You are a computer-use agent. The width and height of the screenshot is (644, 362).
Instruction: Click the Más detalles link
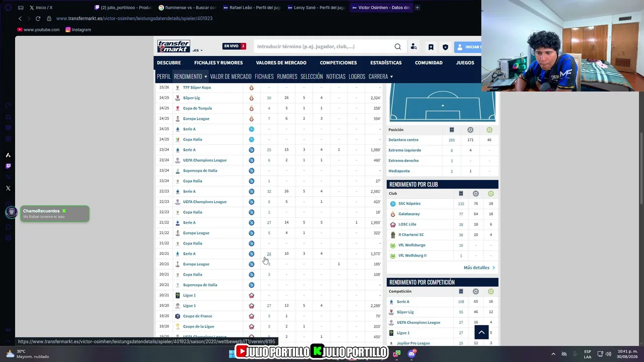[479, 268]
